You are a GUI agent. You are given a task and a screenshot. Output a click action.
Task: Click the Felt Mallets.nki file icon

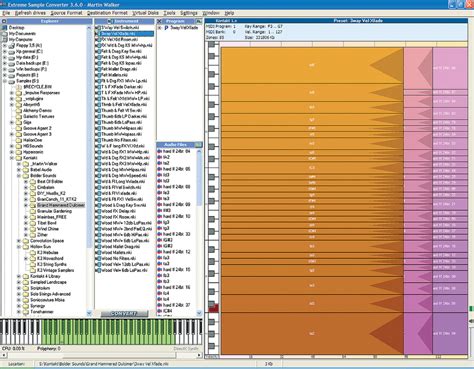click(98, 75)
